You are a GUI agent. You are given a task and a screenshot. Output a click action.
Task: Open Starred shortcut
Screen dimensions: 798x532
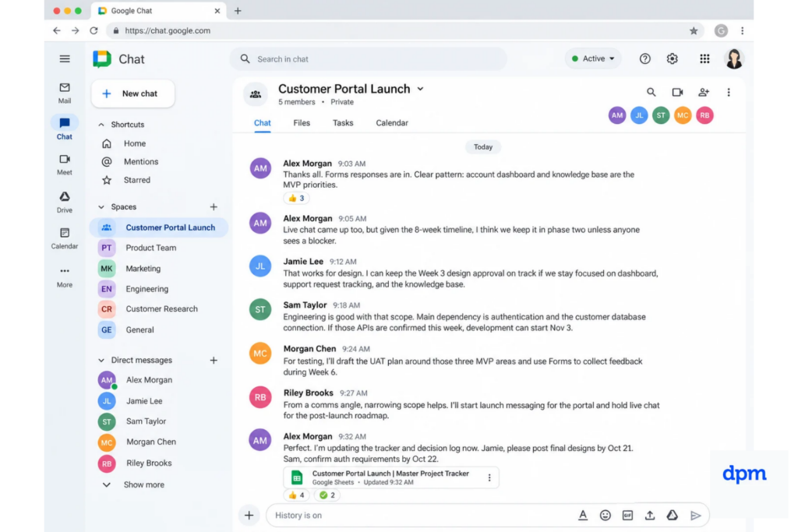pos(126,180)
